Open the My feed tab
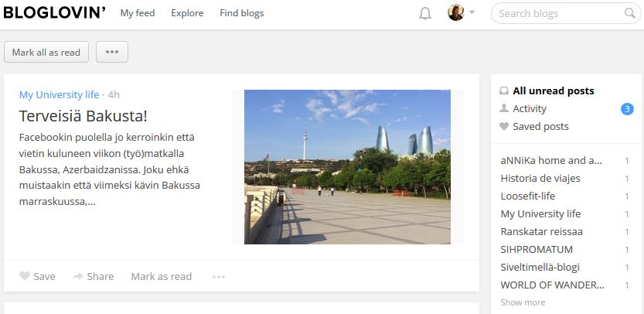 [x=137, y=13]
